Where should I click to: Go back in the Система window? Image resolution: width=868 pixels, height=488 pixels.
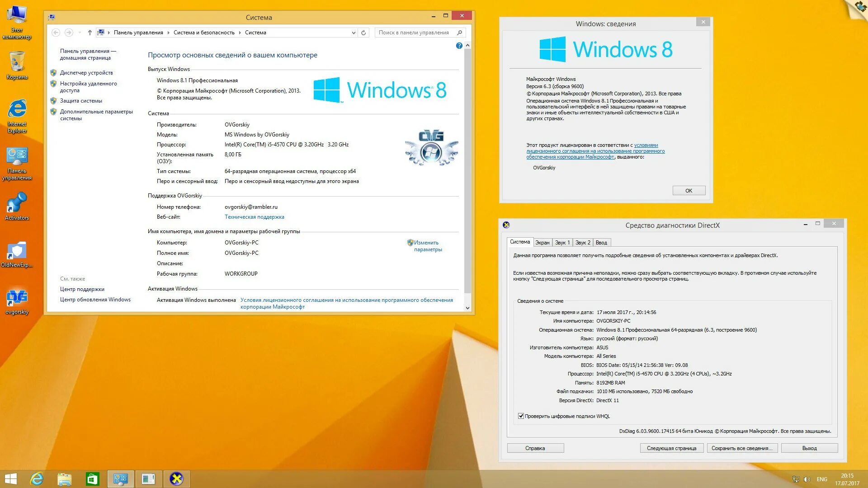[56, 33]
